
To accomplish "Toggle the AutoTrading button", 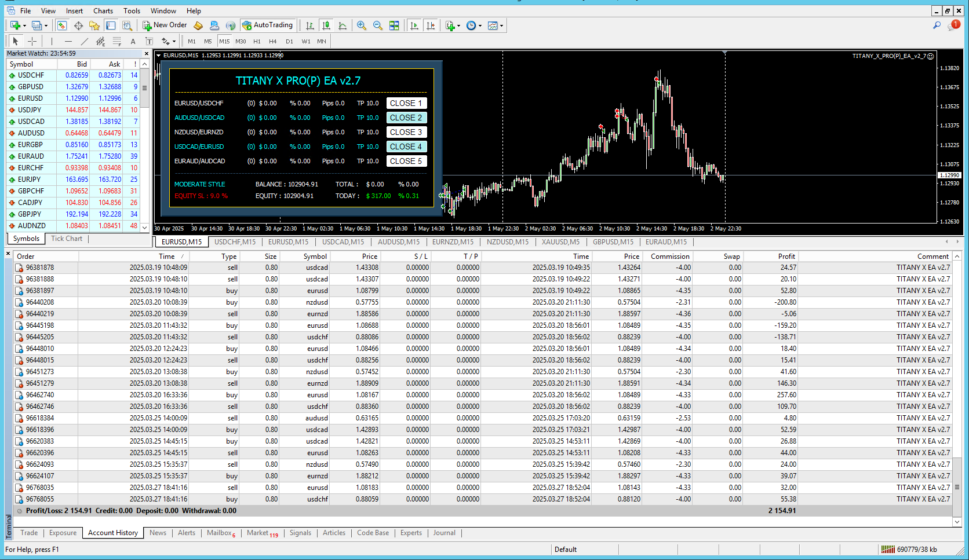I will pyautogui.click(x=267, y=25).
